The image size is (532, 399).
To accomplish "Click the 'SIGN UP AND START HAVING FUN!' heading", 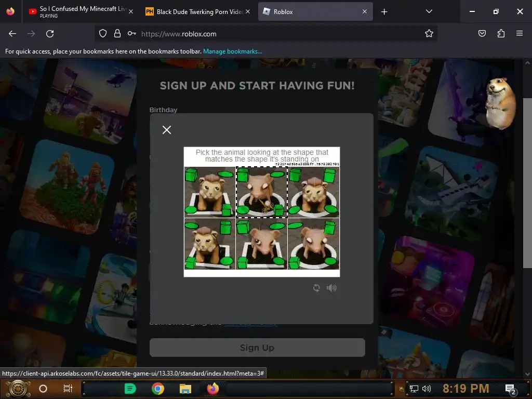I will [257, 86].
